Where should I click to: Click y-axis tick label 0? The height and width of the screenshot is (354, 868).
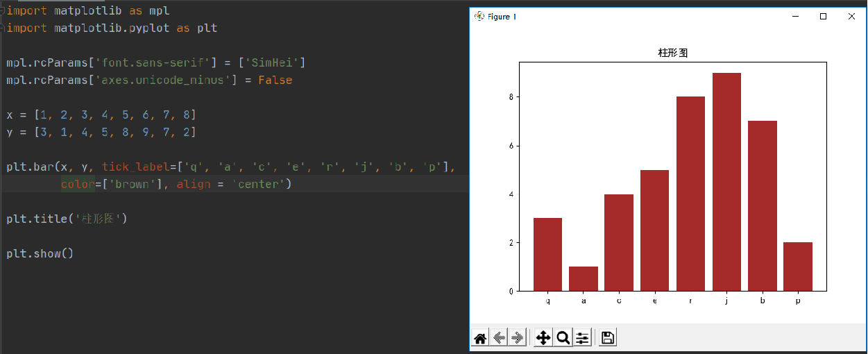pyautogui.click(x=511, y=291)
